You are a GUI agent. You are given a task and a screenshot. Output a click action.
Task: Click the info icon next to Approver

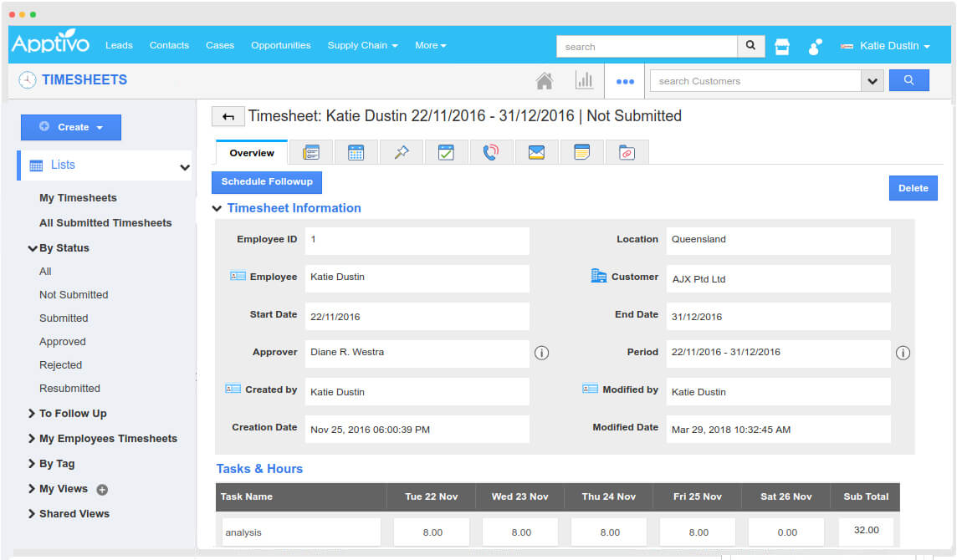click(x=541, y=353)
